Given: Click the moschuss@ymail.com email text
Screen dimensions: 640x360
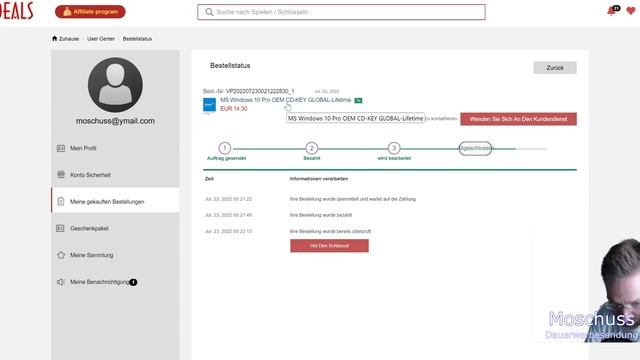Looking at the screenshot, I should point(115,121).
